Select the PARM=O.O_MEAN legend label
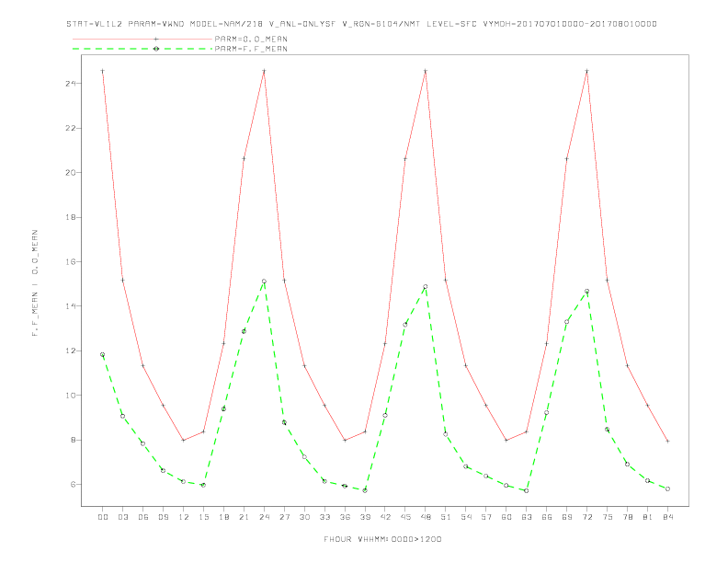728x563 pixels. point(251,39)
